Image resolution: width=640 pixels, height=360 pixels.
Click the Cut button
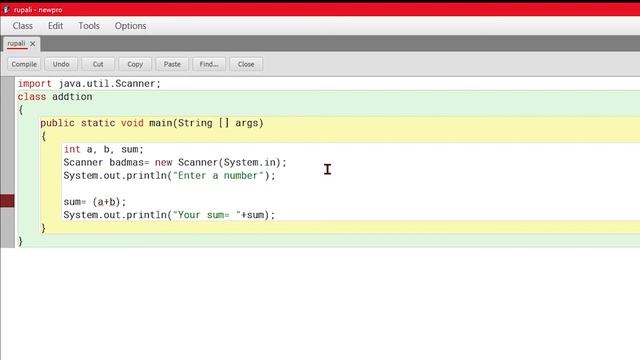[x=98, y=64]
